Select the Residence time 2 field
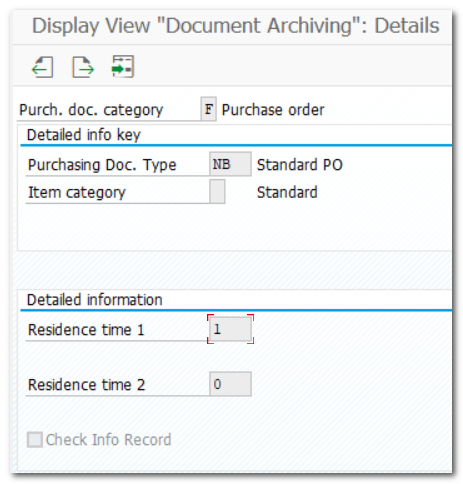 coord(230,384)
